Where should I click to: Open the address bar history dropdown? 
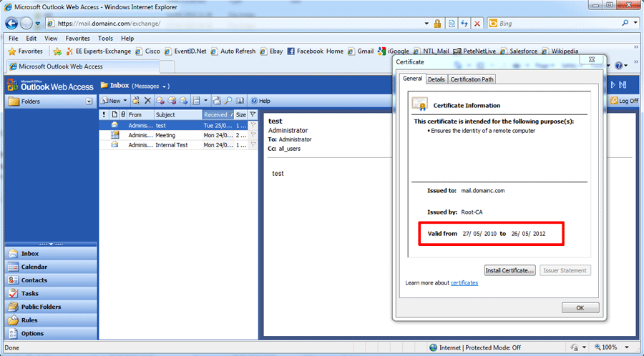pos(426,24)
